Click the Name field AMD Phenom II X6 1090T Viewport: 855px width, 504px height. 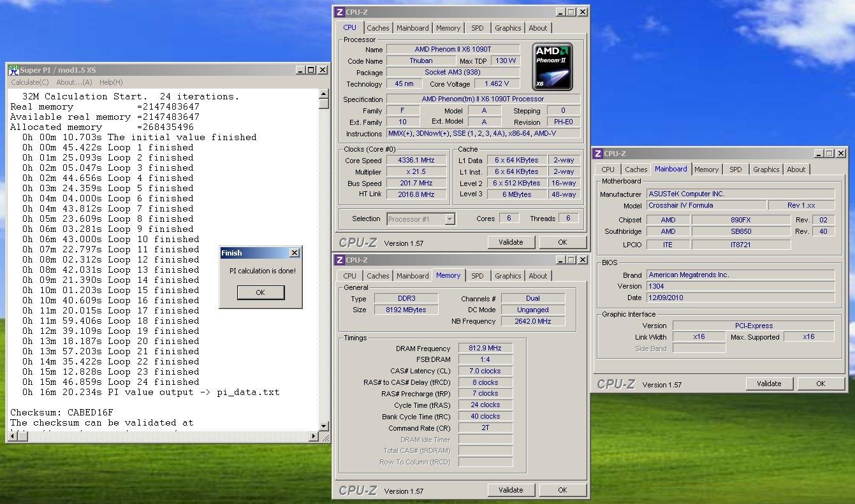click(453, 49)
